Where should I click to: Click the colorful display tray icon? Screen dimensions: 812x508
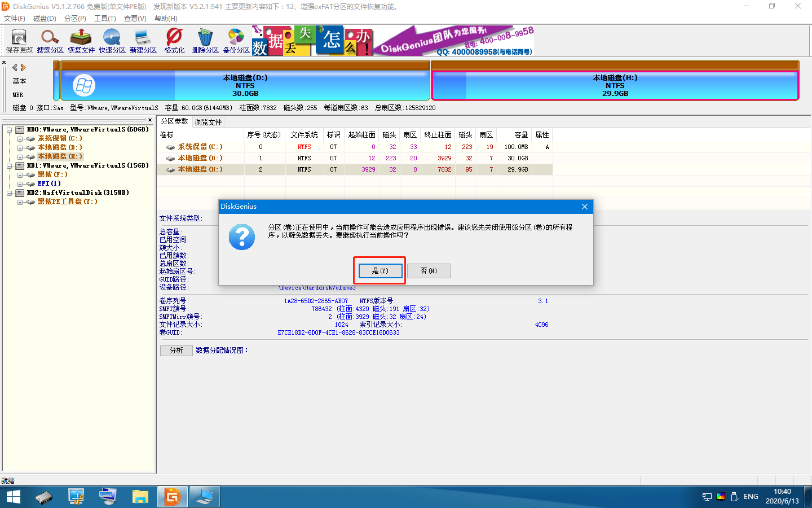[721, 497]
